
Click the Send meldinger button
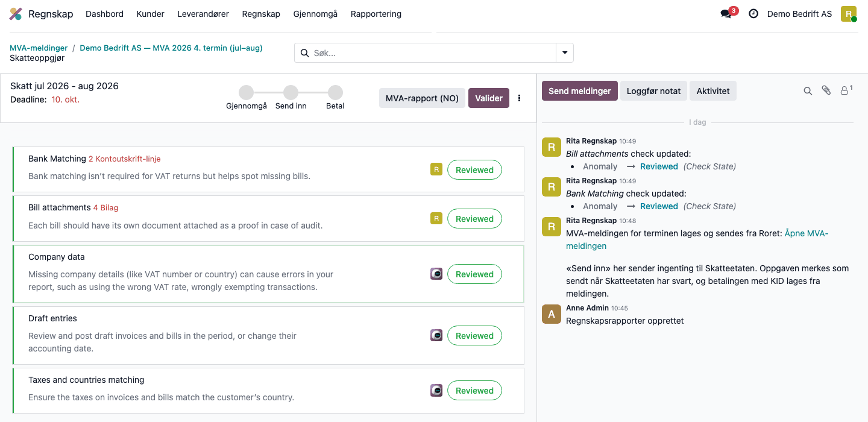(580, 91)
